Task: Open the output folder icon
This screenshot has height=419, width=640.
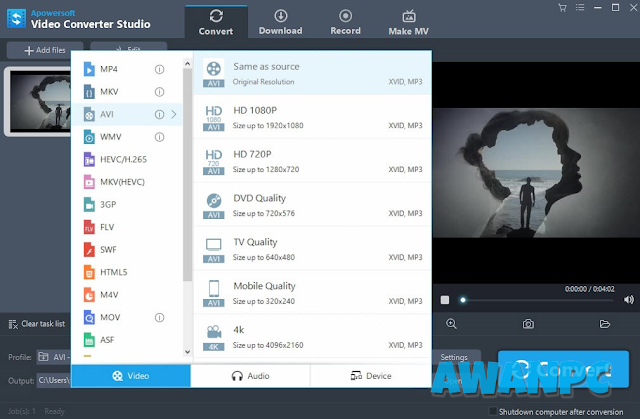Action: coord(604,324)
